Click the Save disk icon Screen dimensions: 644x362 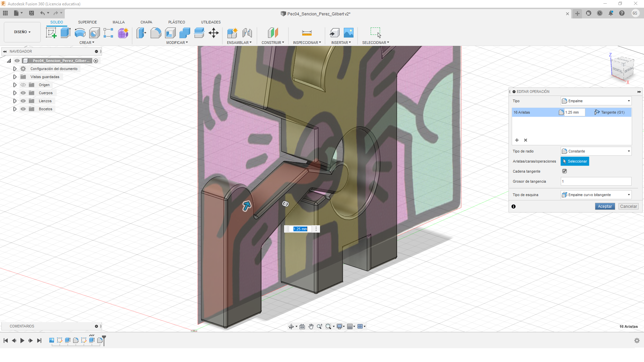32,13
